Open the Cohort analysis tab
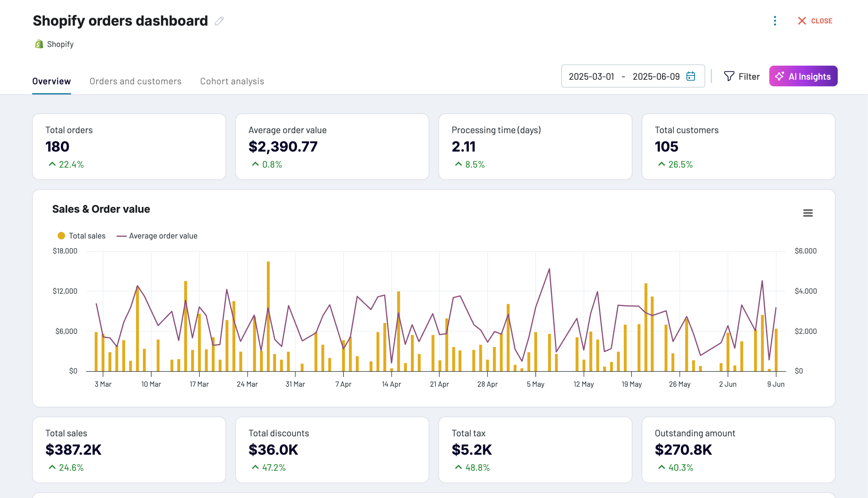This screenshot has height=498, width=868. click(232, 81)
